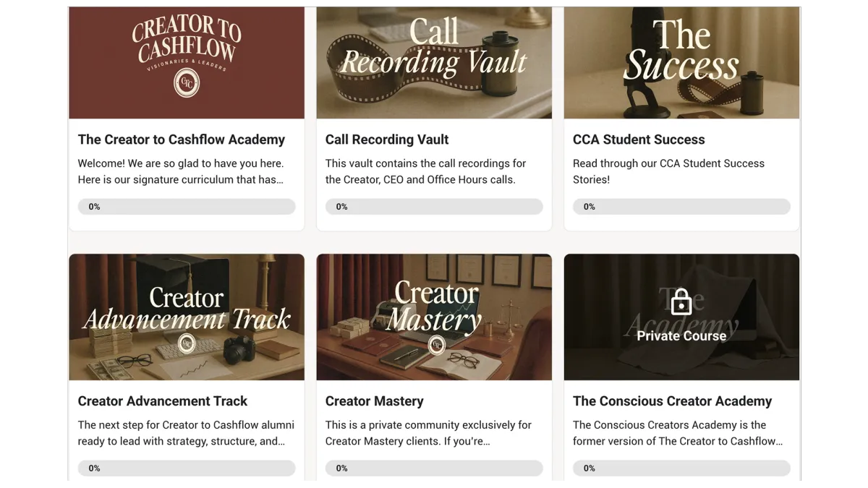Click the emblem badge on Creator Advancement Track image
868x488 pixels.
click(x=187, y=343)
